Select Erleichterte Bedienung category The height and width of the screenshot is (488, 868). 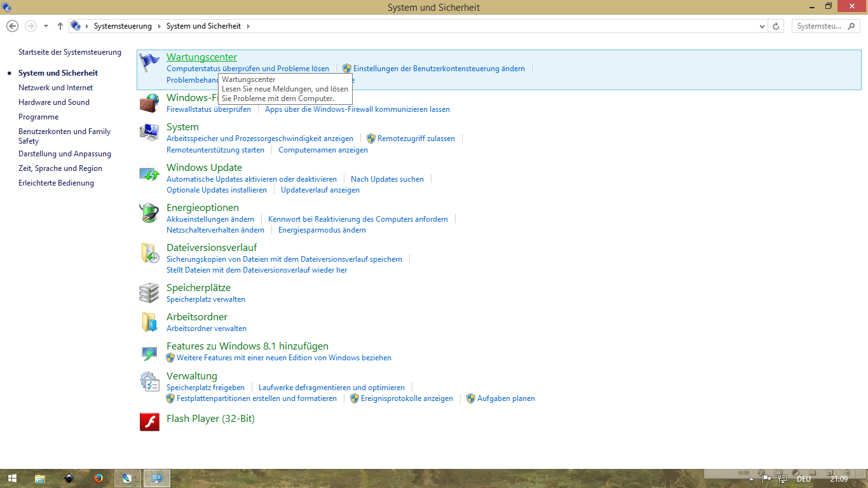point(56,183)
